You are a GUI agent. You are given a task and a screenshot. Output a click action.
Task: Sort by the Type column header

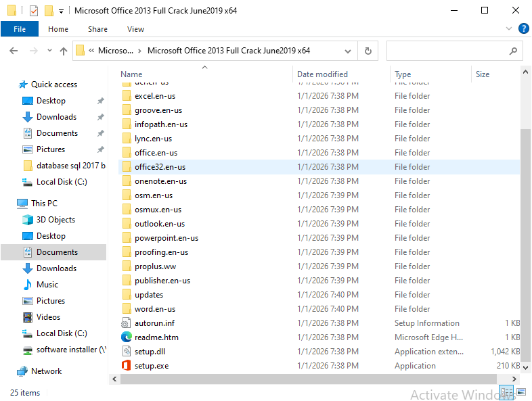(403, 74)
